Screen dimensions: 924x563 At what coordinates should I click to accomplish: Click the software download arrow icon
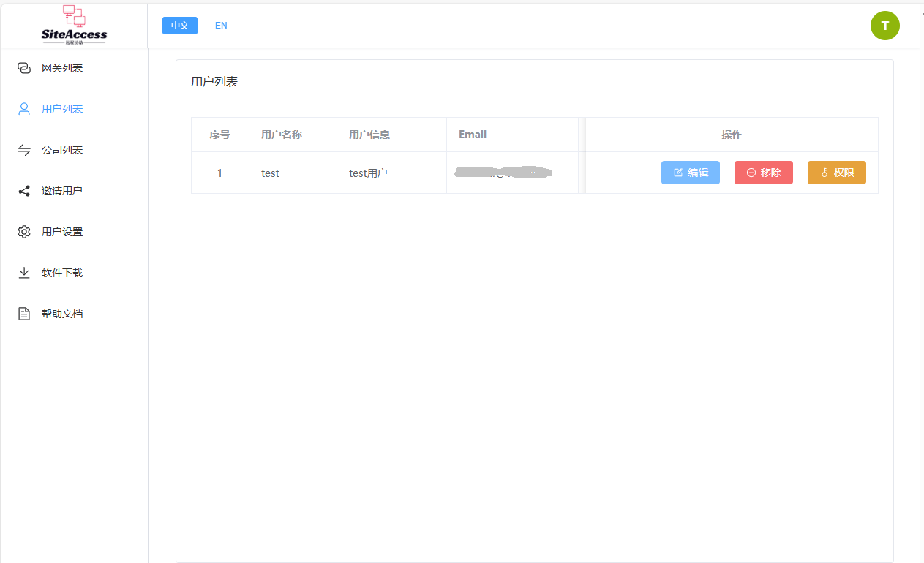24,273
